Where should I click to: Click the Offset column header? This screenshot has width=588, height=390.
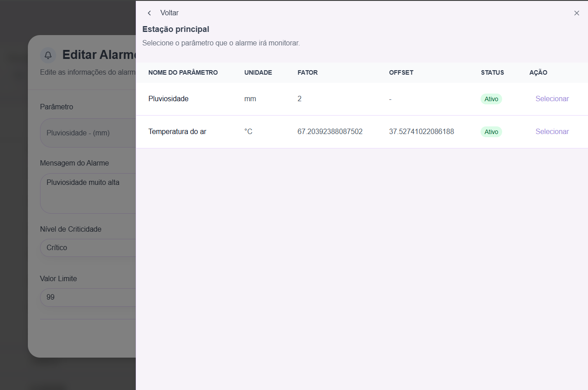pos(401,72)
